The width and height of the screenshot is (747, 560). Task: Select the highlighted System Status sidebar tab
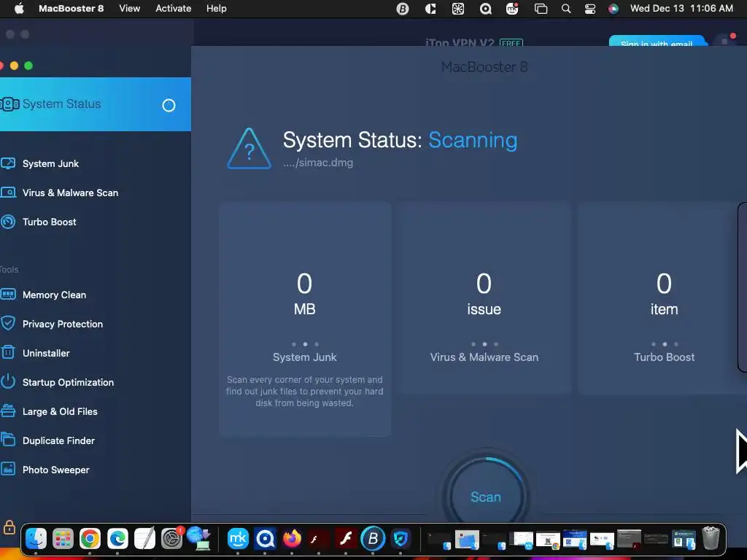(x=96, y=104)
